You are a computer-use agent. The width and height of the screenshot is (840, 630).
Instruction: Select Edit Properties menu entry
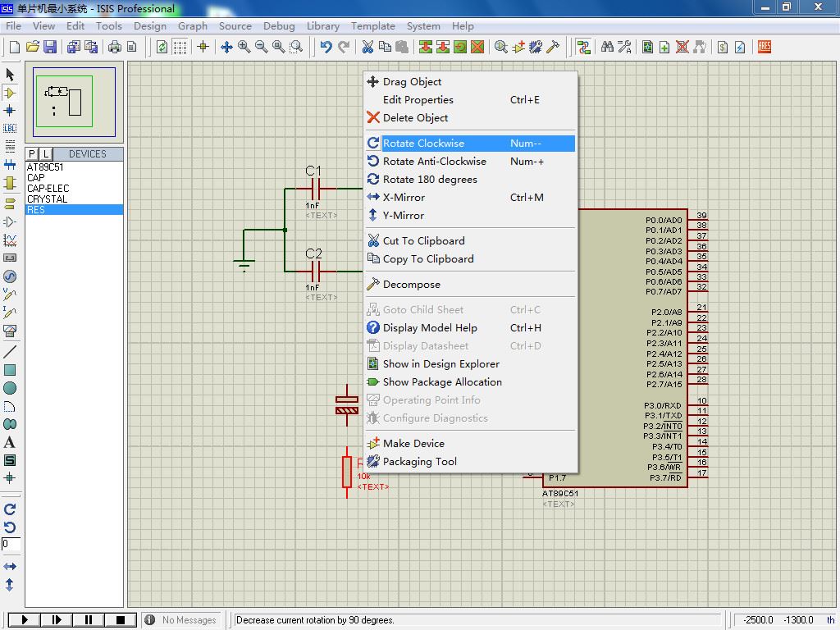tap(418, 100)
